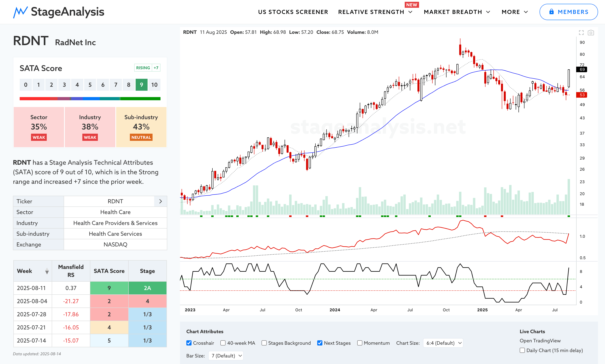Click the red 53 price label

(x=582, y=95)
